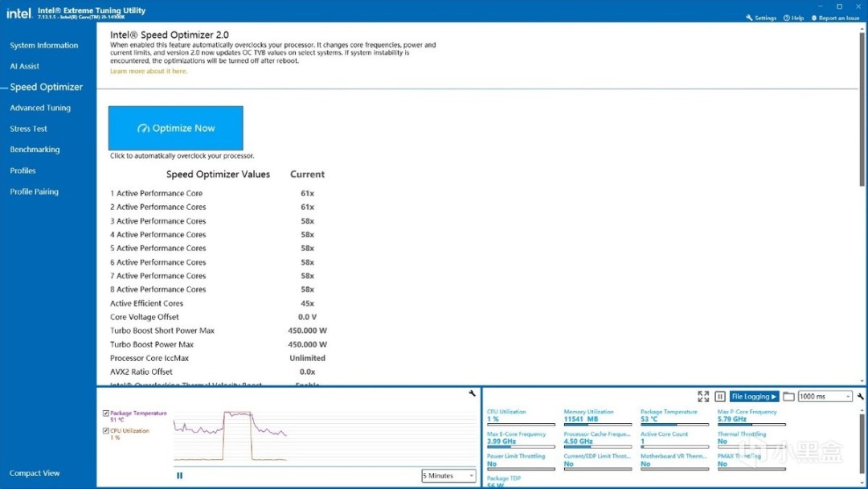Uncheck the CPU Utilization graph checkbox
The height and width of the screenshot is (489, 868).
click(106, 430)
